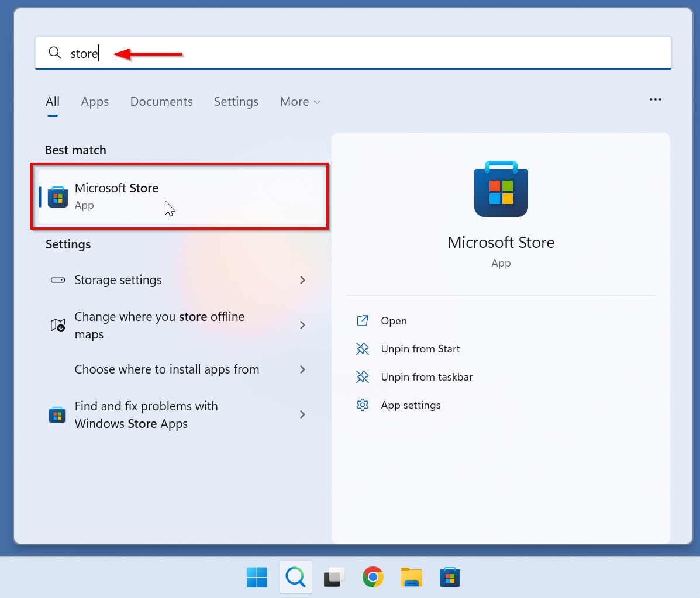Switch to the All tab
This screenshot has height=598, width=700.
coord(53,102)
